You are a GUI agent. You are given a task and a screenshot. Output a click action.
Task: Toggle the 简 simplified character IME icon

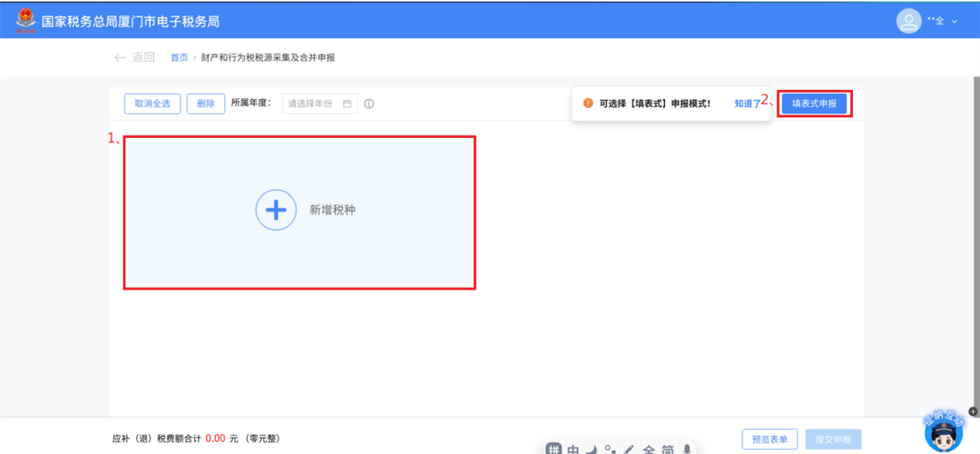click(x=668, y=449)
